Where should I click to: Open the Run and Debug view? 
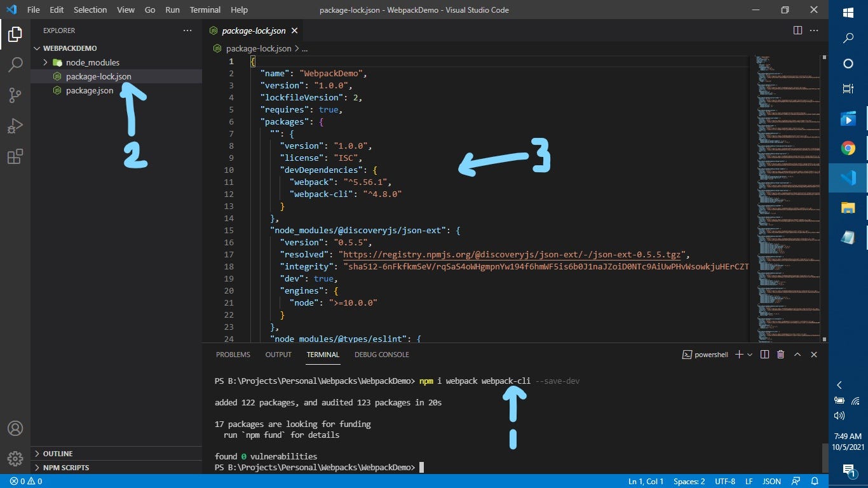[15, 126]
